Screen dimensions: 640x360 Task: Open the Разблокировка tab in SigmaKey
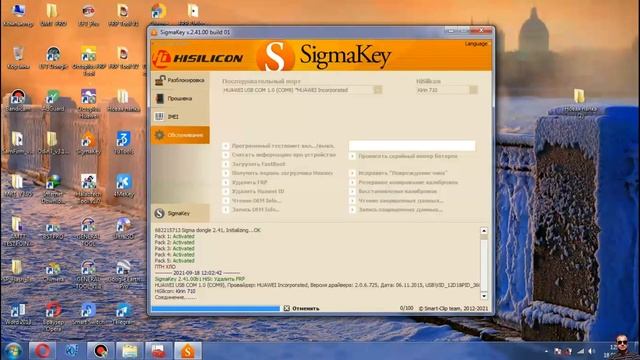click(180, 80)
